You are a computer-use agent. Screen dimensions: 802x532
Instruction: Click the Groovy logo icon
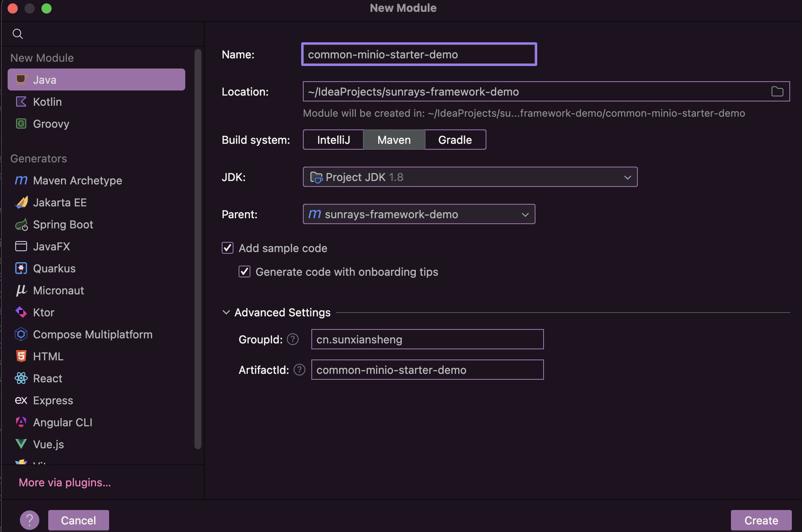click(x=21, y=123)
